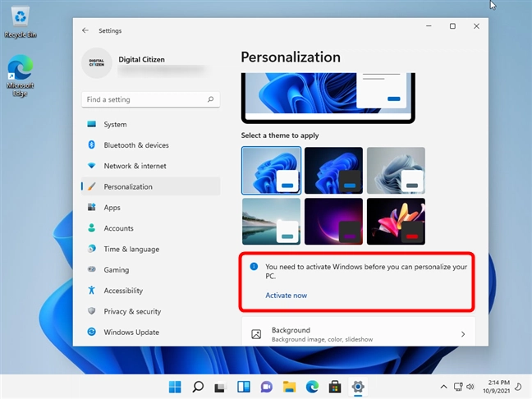Click the Time & language globe icon
Screen dimensions: 532x399
click(x=92, y=249)
